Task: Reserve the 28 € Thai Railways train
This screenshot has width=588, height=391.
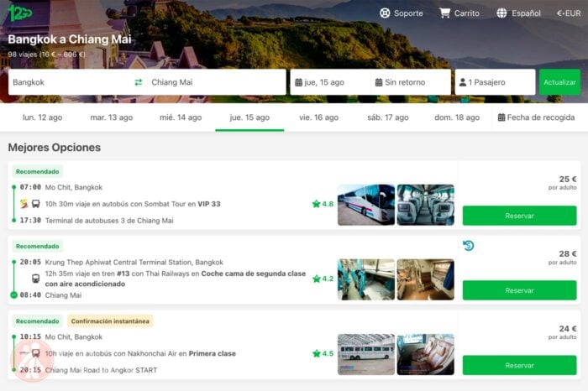Action: (x=519, y=290)
